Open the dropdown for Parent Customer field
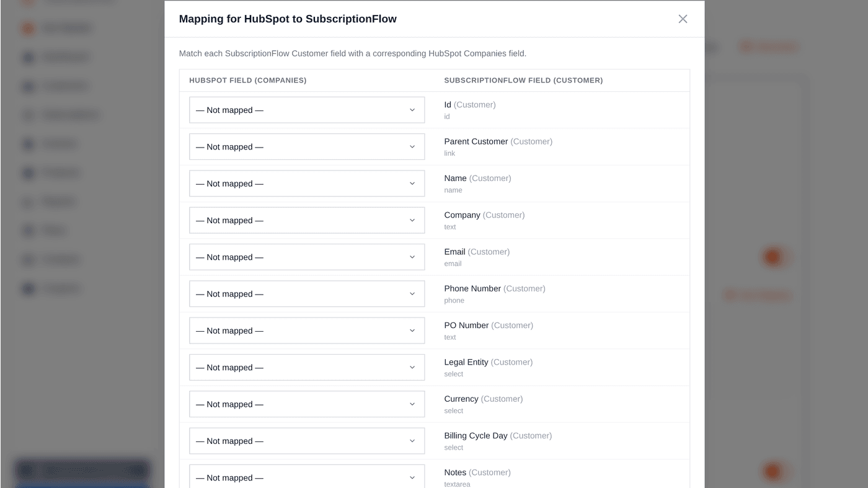Viewport: 868px width, 488px height. (307, 147)
